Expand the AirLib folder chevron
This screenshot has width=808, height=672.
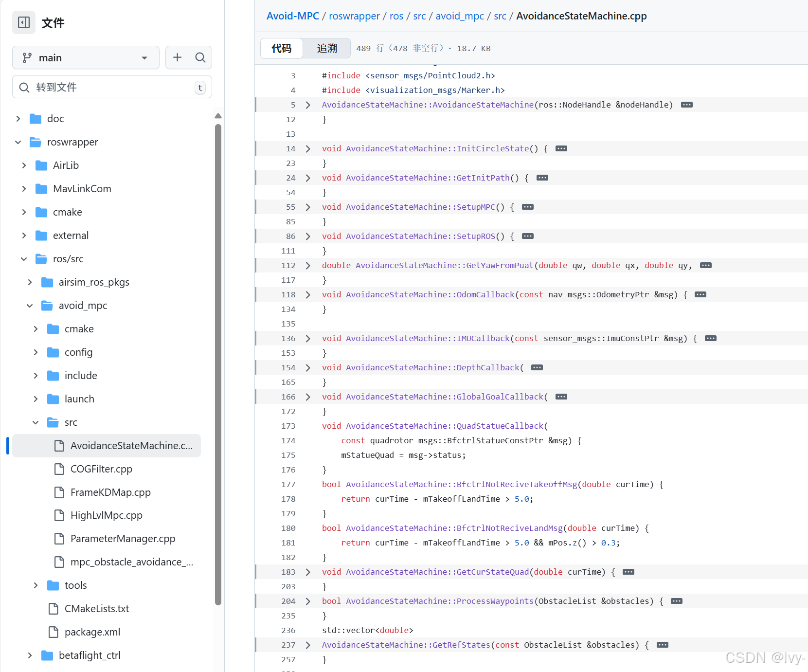pyautogui.click(x=24, y=165)
